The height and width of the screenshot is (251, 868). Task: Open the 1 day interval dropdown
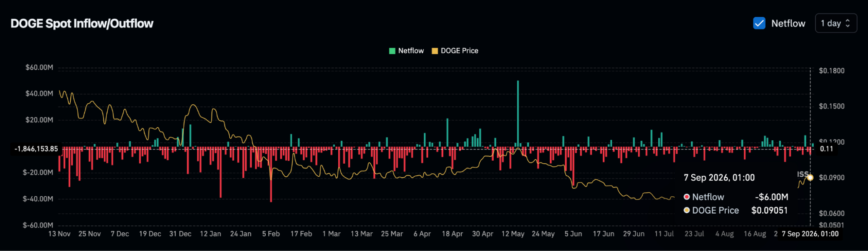pos(836,23)
